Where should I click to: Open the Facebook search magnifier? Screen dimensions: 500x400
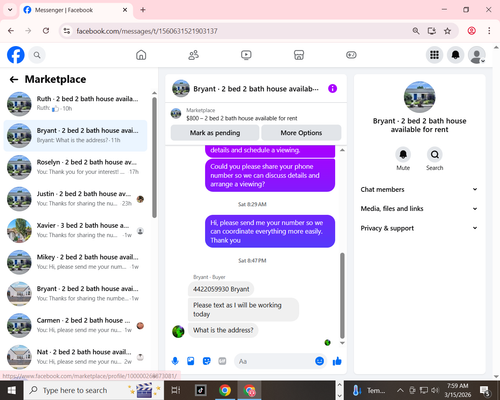(x=37, y=55)
